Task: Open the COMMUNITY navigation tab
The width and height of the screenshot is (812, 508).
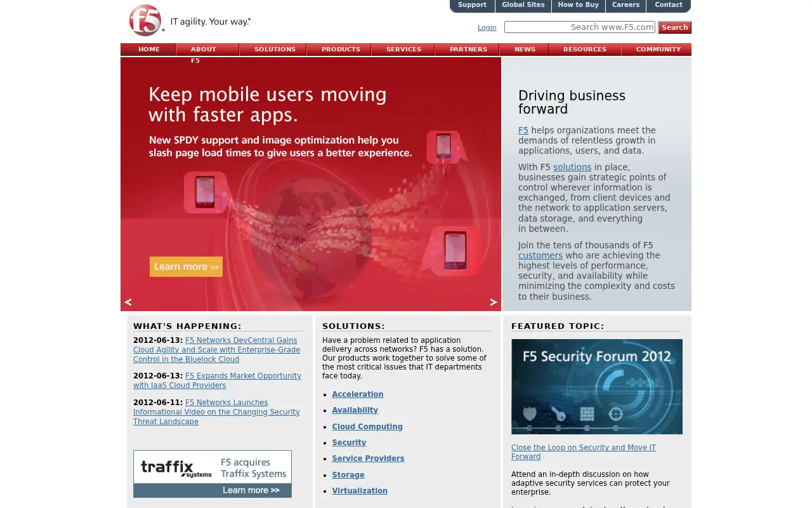Action: point(658,50)
